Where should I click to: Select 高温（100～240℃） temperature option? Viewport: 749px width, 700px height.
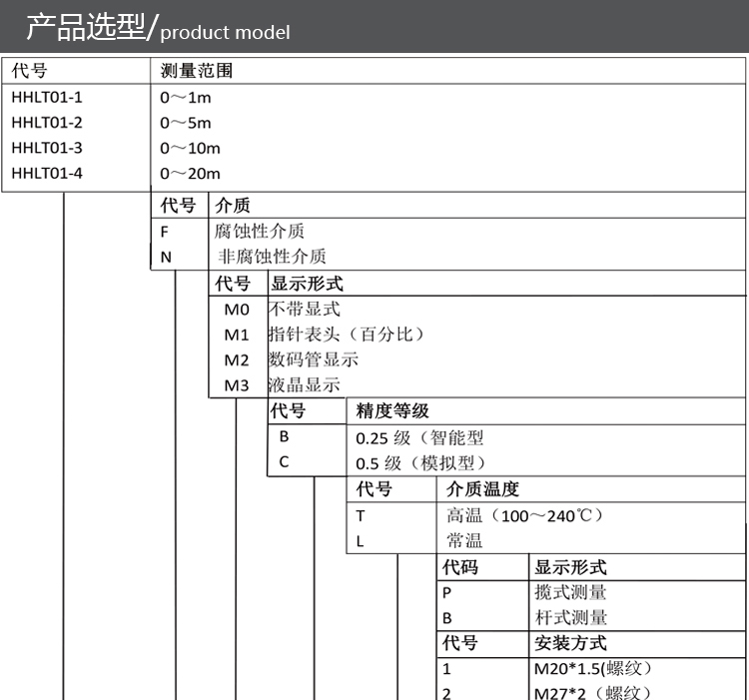pos(524,515)
